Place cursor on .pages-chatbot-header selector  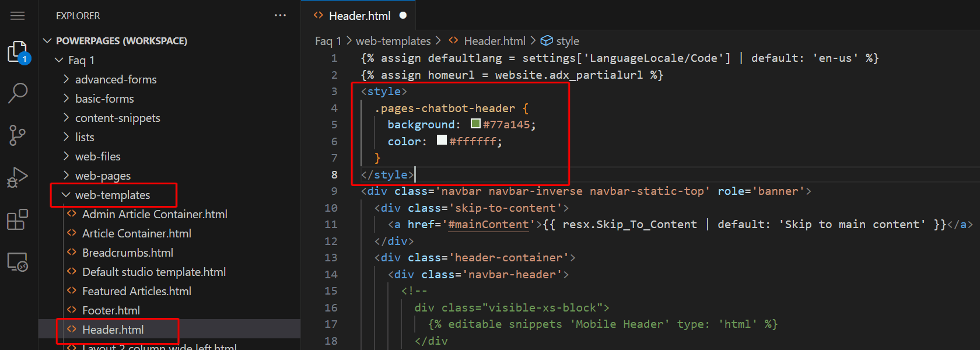tap(445, 108)
